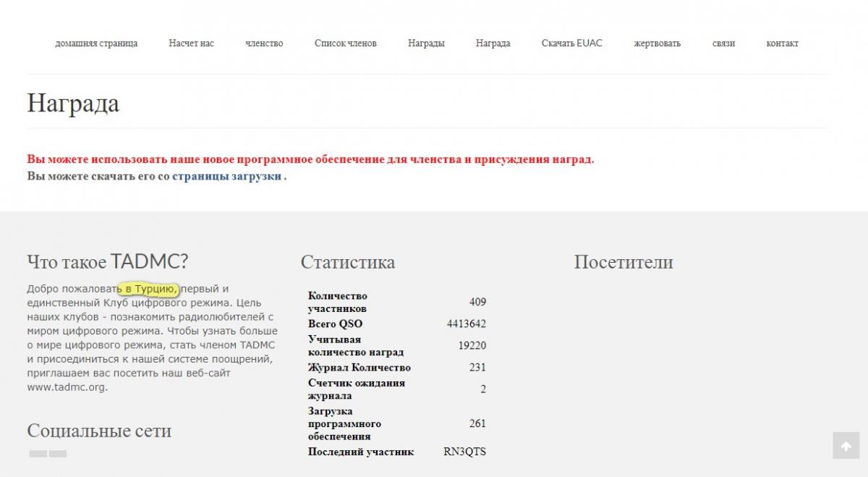This screenshot has width=868, height=477.
Task: Open the связи menu item
Action: pos(723,43)
